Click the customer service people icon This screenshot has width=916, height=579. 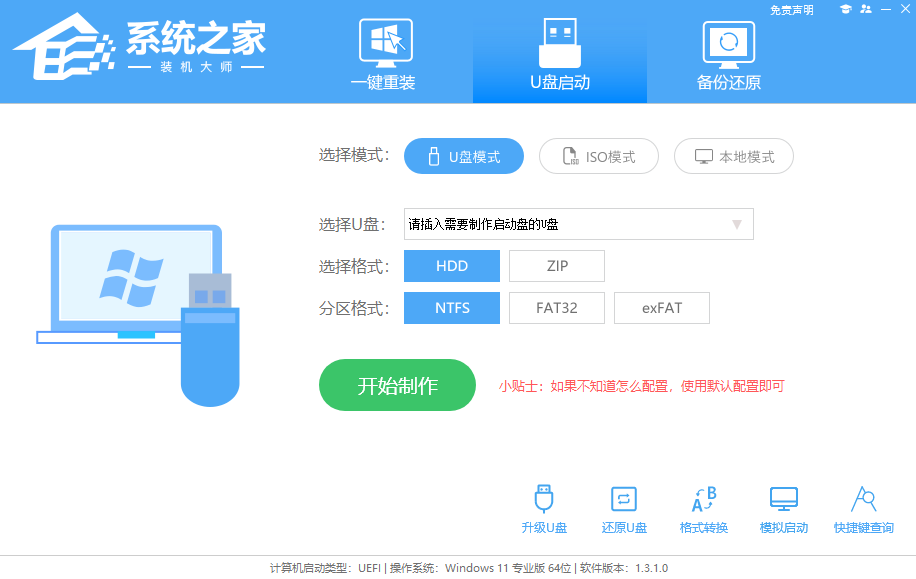pos(866,9)
